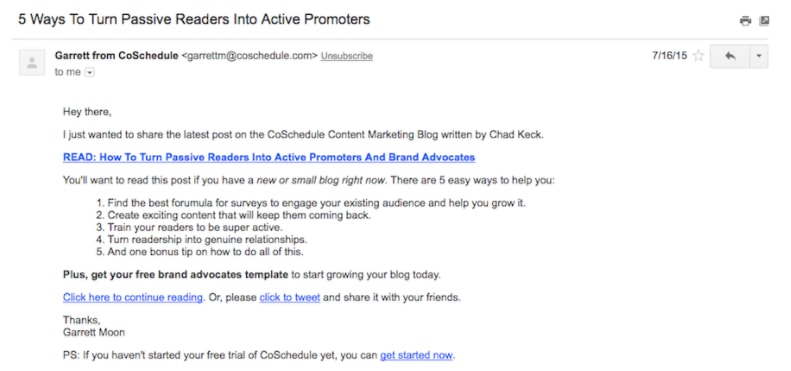Click sender name "Garrett from CoSchedule"
This screenshot has height=371, width=791.
pos(117,56)
